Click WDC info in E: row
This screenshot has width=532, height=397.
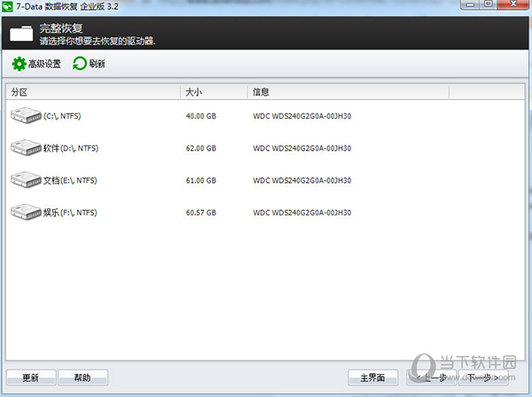pyautogui.click(x=302, y=181)
